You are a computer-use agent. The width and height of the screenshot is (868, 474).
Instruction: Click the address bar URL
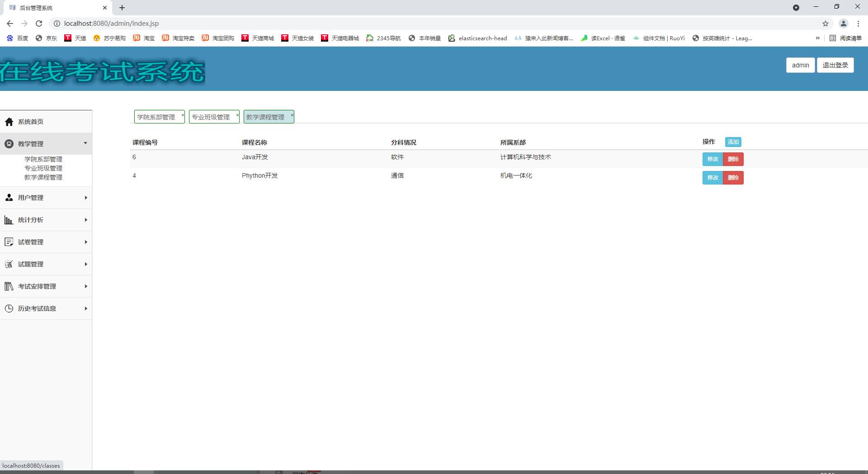pyautogui.click(x=111, y=24)
